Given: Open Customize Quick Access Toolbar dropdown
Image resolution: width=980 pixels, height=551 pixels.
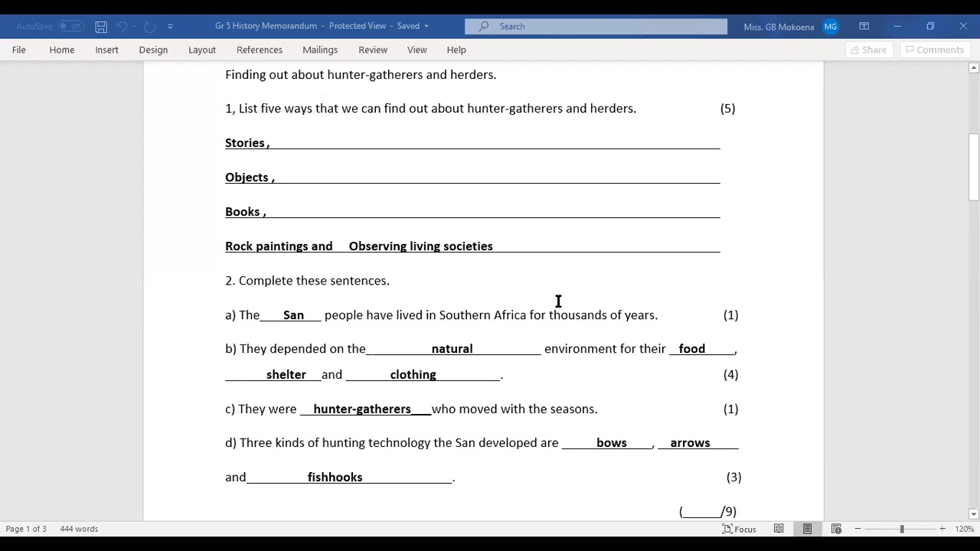Looking at the screenshot, I should click(x=170, y=26).
